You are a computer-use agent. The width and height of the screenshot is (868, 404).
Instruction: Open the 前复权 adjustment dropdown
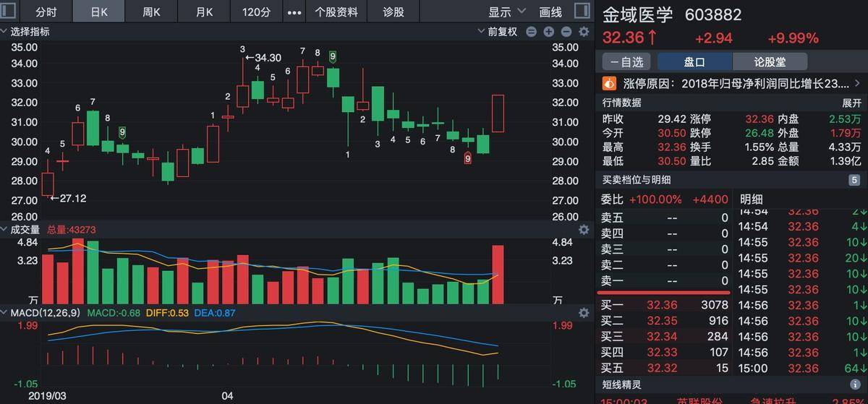pos(498,32)
